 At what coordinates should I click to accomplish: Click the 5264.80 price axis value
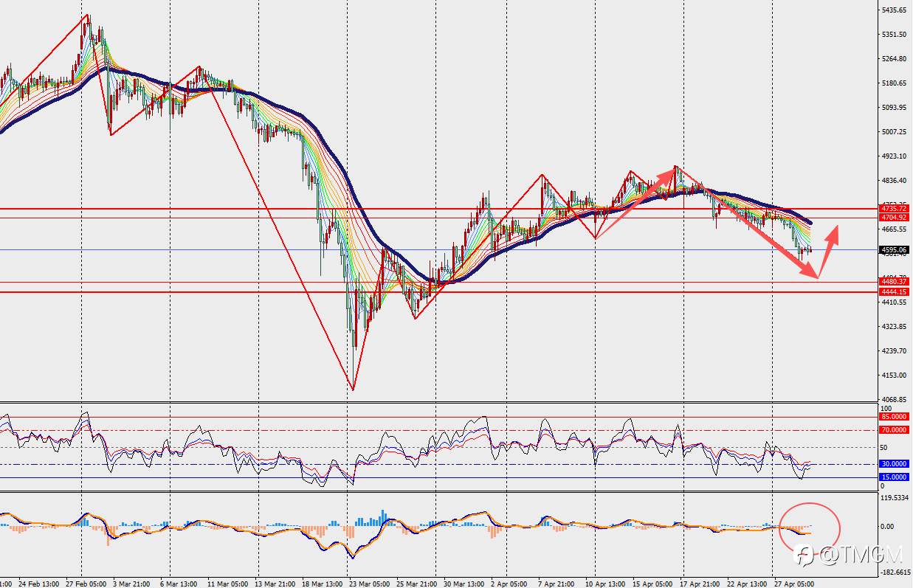(x=894, y=59)
